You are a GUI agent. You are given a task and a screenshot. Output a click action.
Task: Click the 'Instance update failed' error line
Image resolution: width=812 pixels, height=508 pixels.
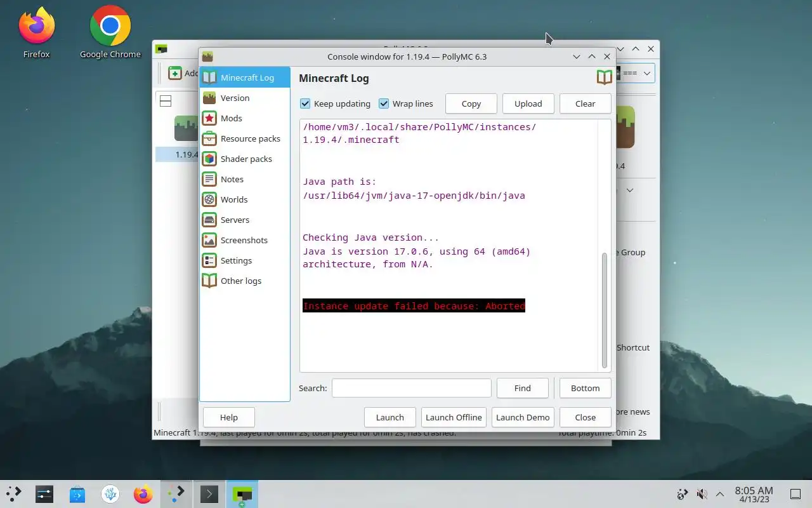pyautogui.click(x=414, y=306)
